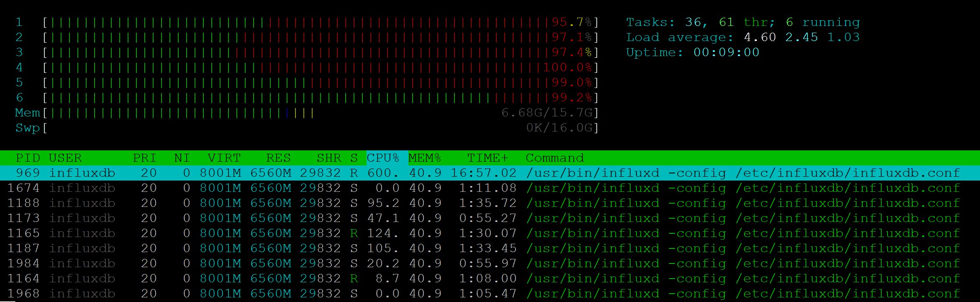Select process row with PID 969

(x=490, y=173)
